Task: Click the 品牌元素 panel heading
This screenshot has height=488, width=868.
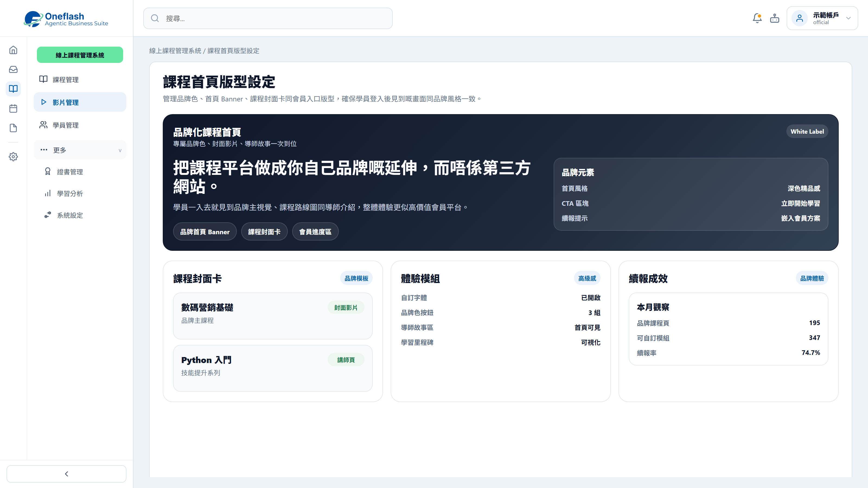Action: pos(577,172)
